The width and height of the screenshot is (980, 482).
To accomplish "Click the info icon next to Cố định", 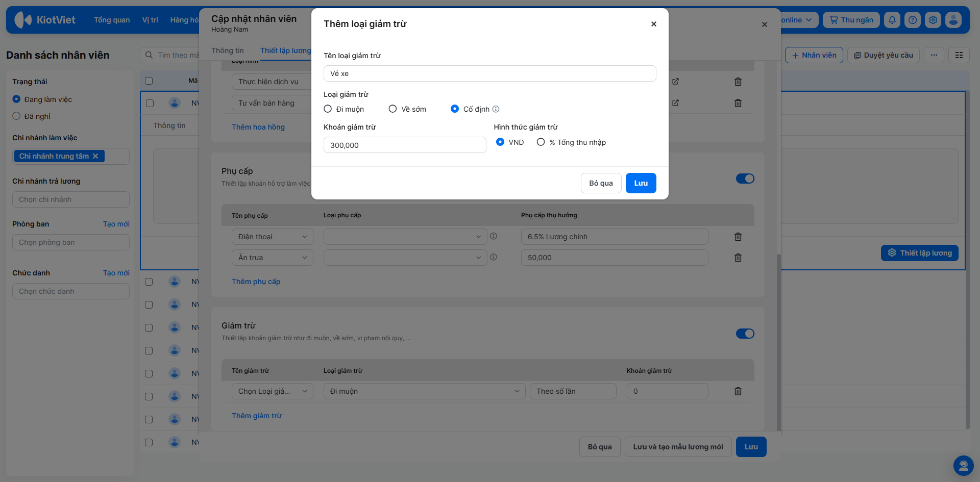I will point(496,109).
